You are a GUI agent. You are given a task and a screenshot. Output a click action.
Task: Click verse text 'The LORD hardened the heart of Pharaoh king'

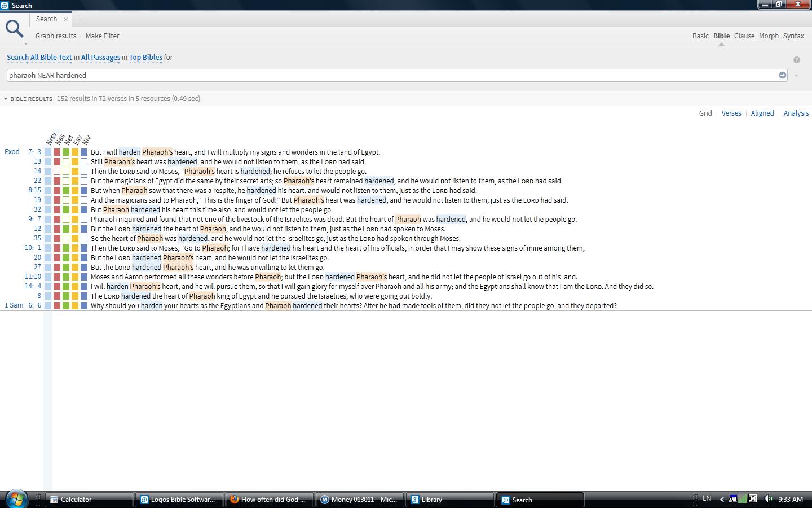coord(261,296)
